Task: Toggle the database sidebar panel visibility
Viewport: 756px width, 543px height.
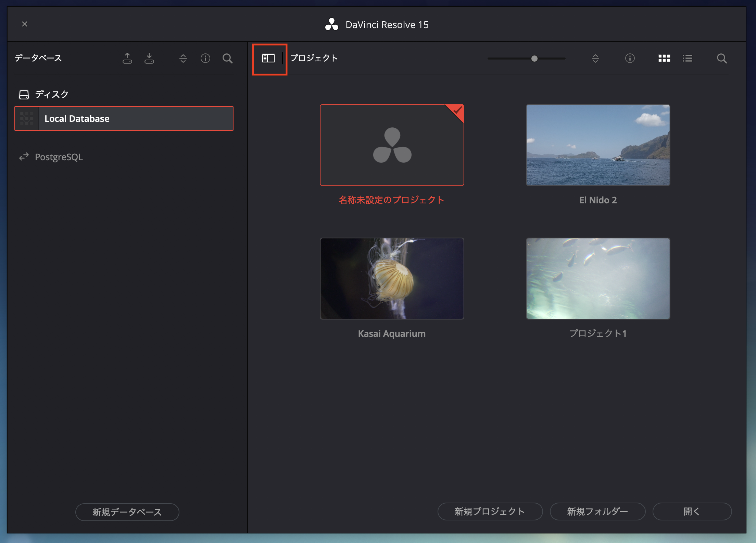Action: click(268, 58)
